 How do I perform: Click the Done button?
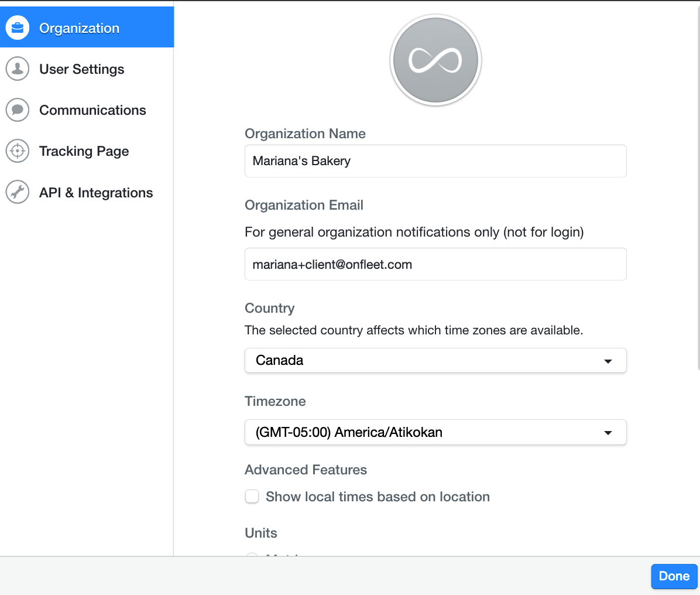674,576
